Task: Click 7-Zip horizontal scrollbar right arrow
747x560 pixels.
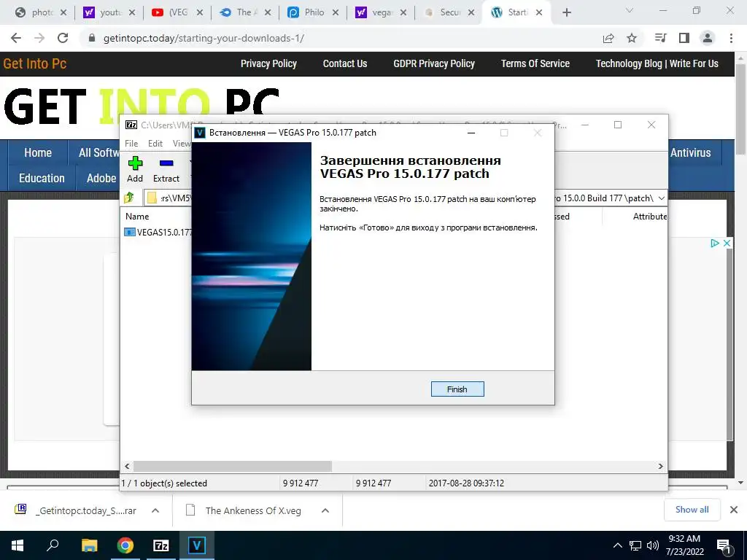Action: (x=660, y=466)
